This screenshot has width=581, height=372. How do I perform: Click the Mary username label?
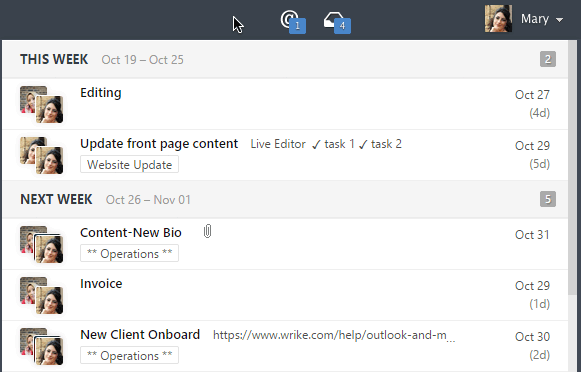click(x=535, y=19)
